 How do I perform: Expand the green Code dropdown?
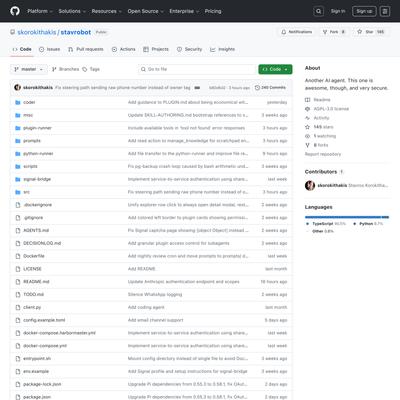(x=275, y=69)
